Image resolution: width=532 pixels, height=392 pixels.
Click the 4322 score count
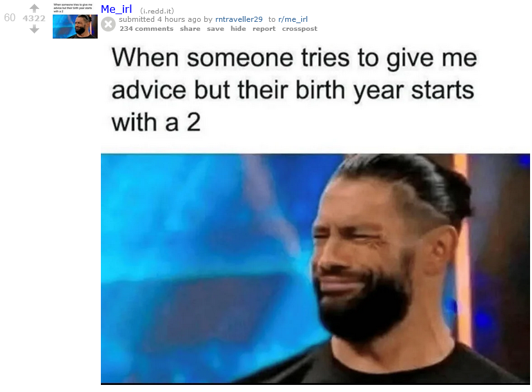pos(34,19)
